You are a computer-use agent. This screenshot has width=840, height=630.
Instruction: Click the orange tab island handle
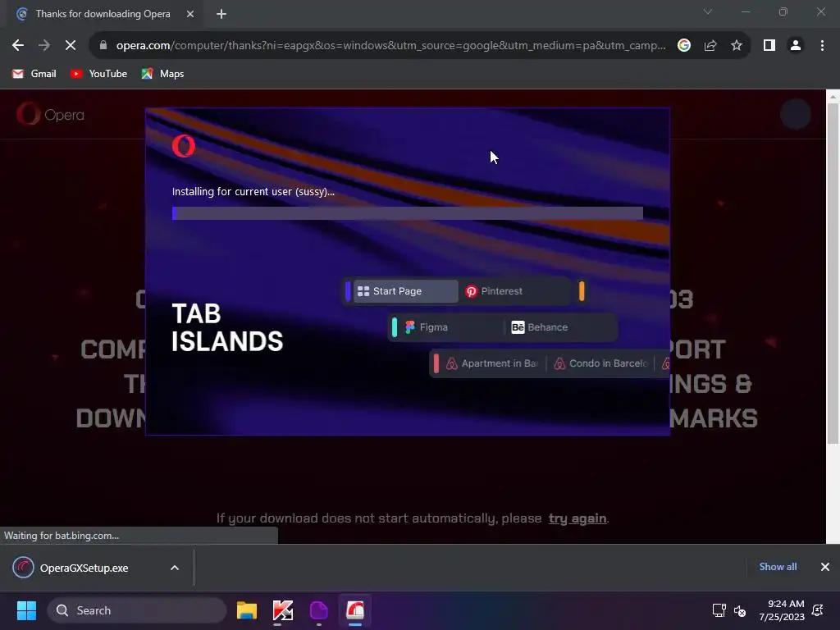tap(582, 291)
